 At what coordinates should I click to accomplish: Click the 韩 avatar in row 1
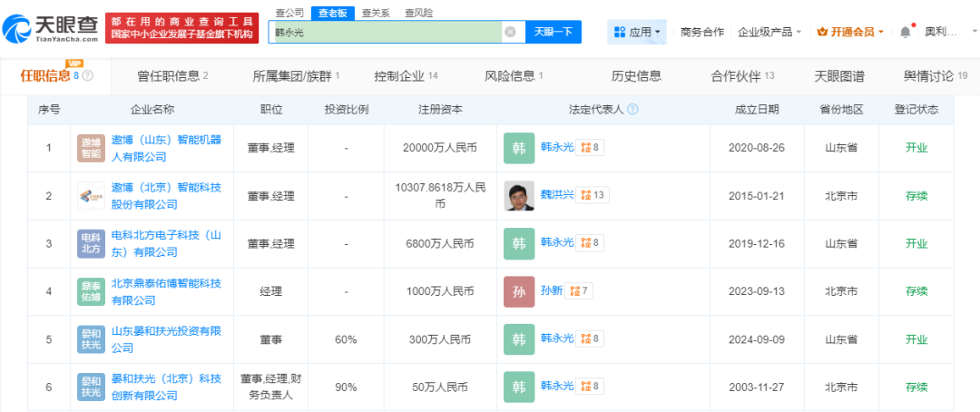pyautogui.click(x=519, y=148)
